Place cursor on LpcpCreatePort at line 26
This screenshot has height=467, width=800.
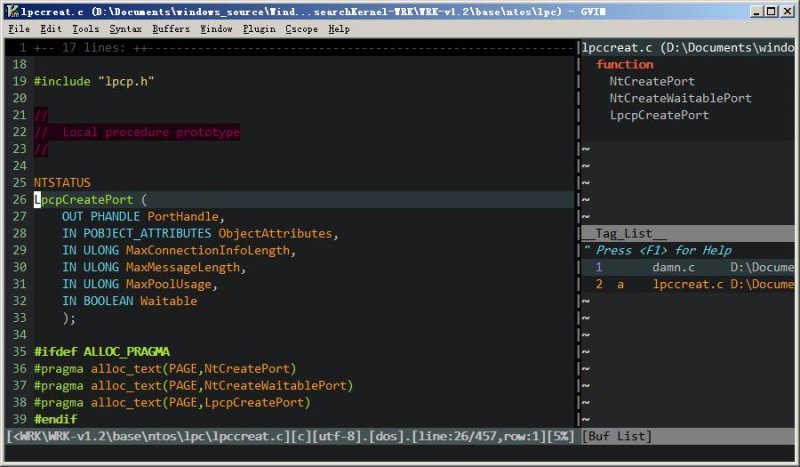click(x=83, y=200)
